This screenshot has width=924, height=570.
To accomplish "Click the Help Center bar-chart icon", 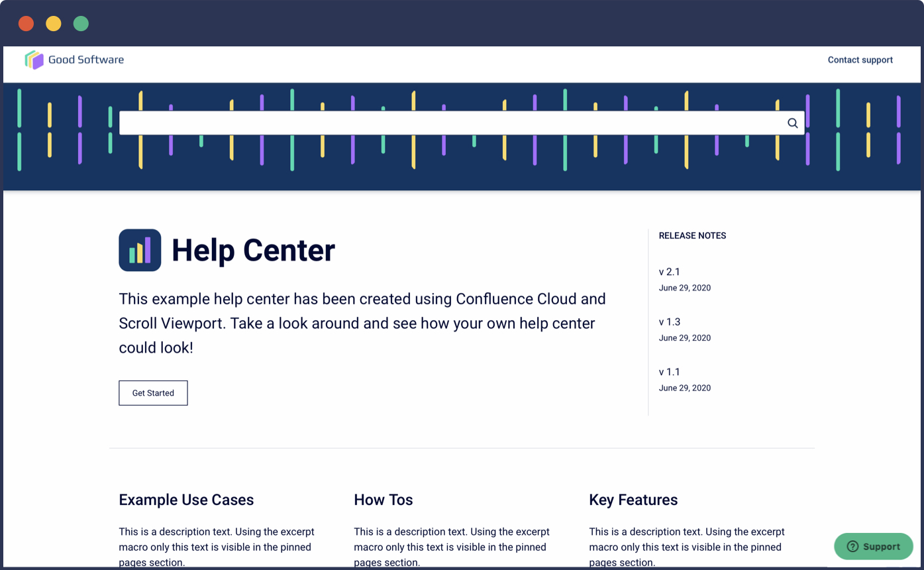I will (140, 250).
